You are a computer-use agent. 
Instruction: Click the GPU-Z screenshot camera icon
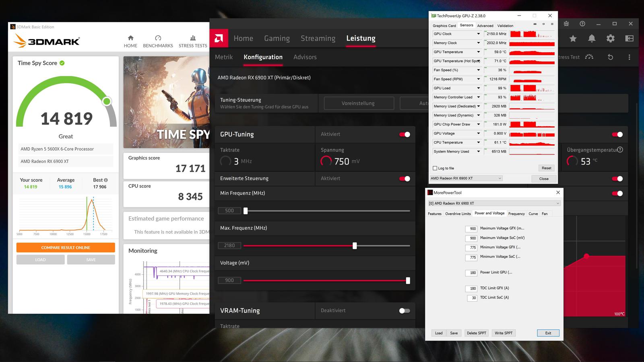[x=535, y=24]
